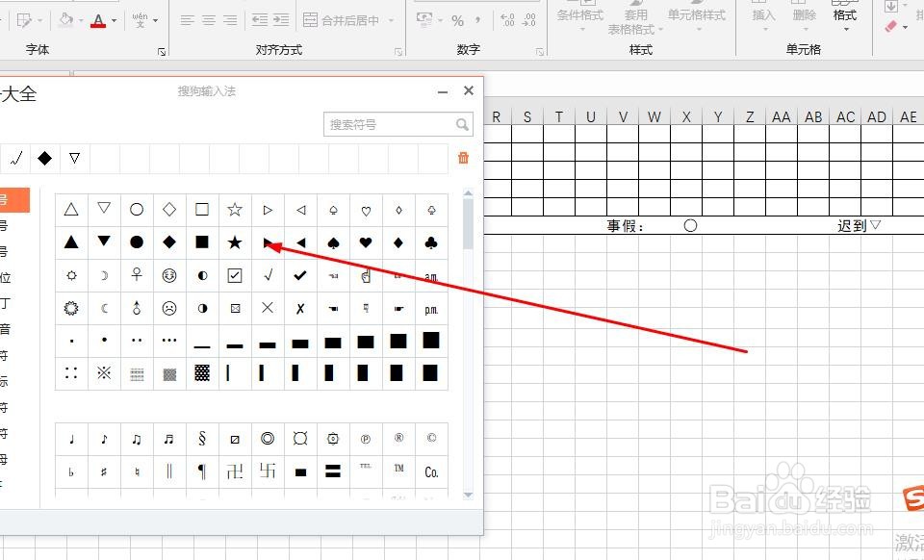Open the merge and center dropdown arrow
Image resolution: width=924 pixels, height=560 pixels.
coord(392,20)
